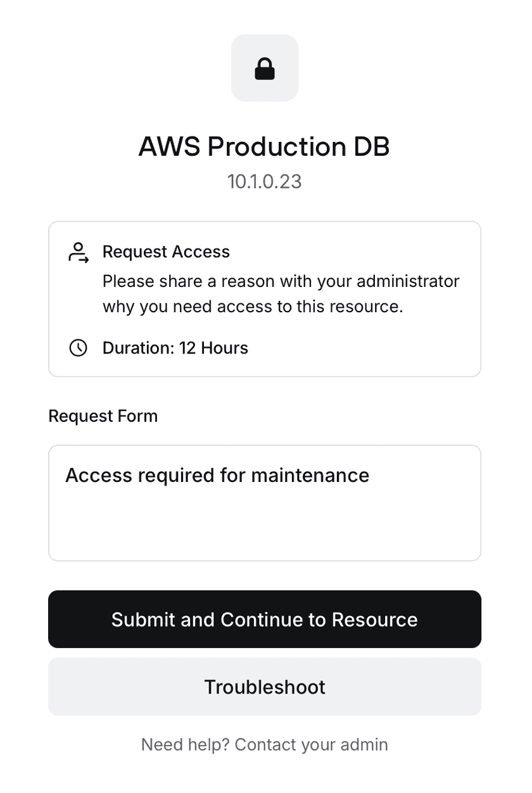Viewport: 532px width, 793px height.
Task: Click the 10.1.0.23 IP address
Action: click(x=265, y=182)
